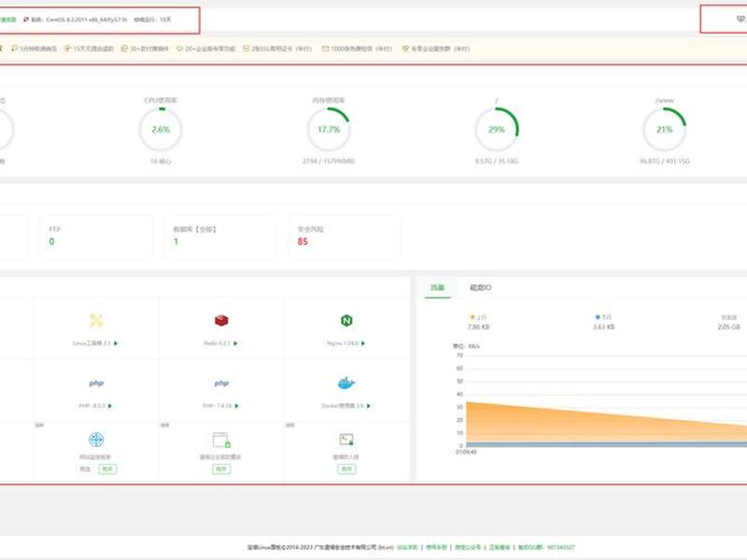747x560 pixels.
Task: Click the upstream value '7.86 KB'
Action: coord(478,328)
